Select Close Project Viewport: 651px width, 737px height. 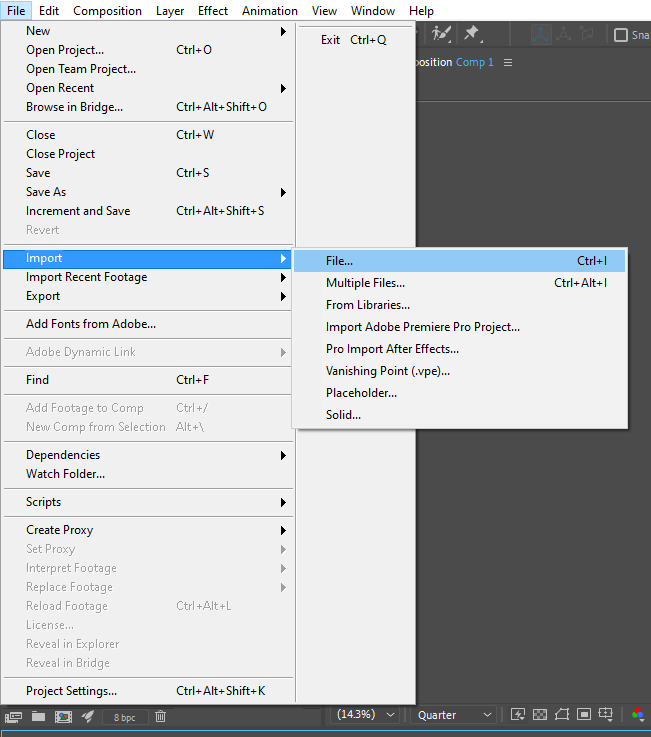coord(148,154)
